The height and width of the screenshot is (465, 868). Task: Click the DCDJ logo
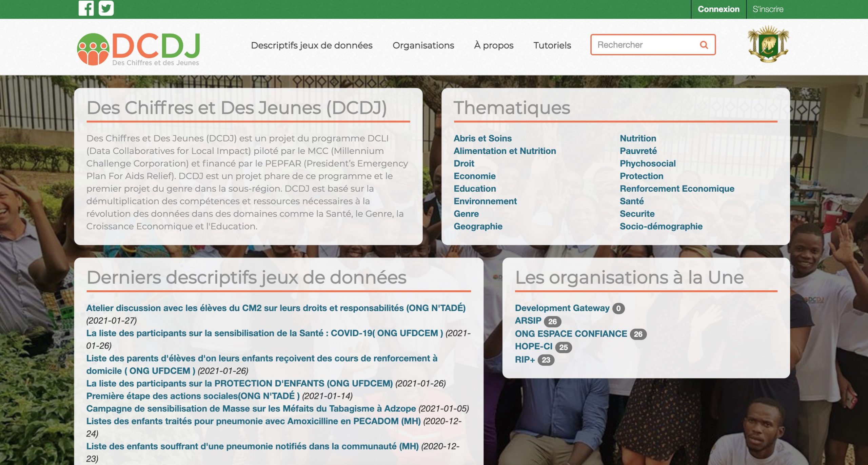(x=139, y=48)
